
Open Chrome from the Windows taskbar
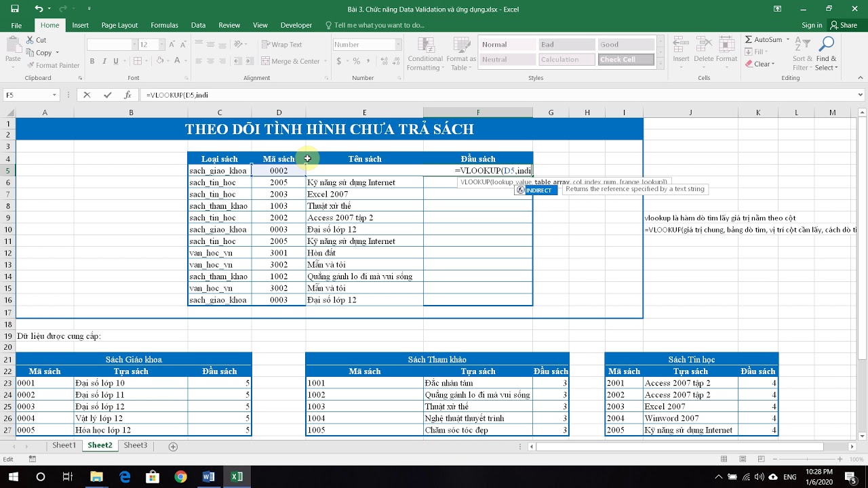coord(180,477)
